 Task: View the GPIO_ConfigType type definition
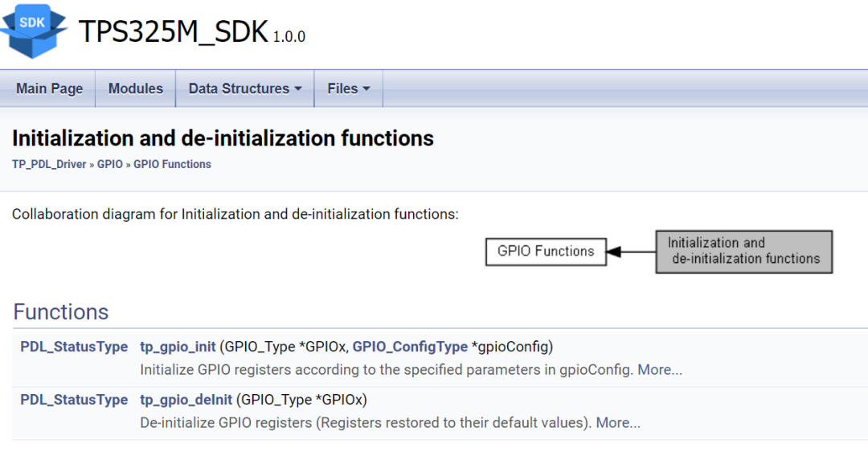(410, 347)
